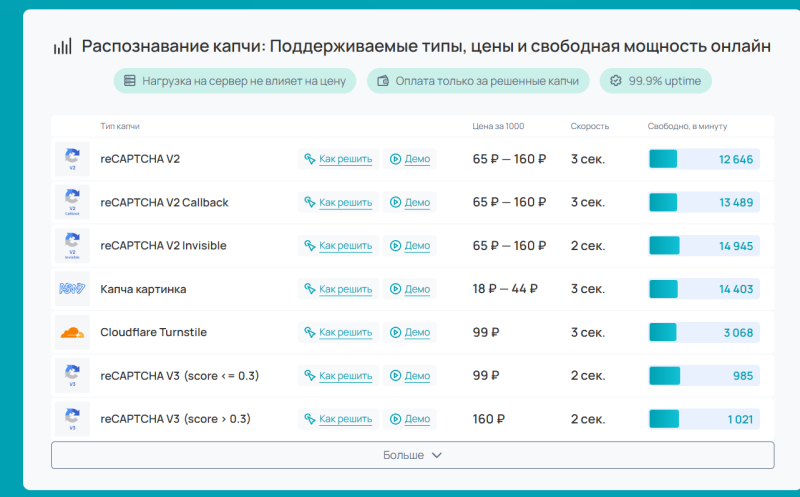Open Как решить for reCAPTCHA V2 Invisible
Viewport: 800px width, 497px height.
click(x=338, y=246)
